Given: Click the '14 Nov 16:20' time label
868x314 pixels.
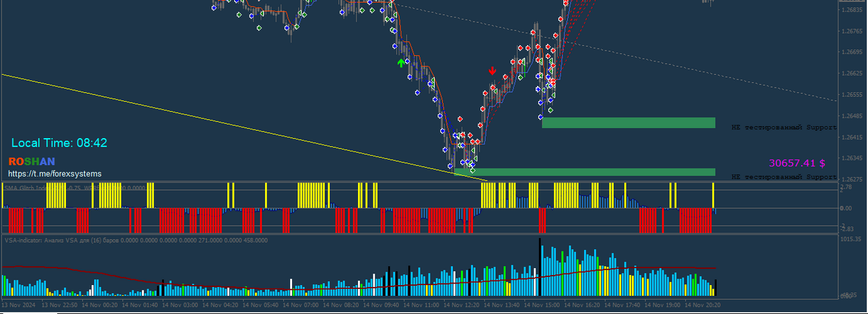Looking at the screenshot, I should 583,305.
